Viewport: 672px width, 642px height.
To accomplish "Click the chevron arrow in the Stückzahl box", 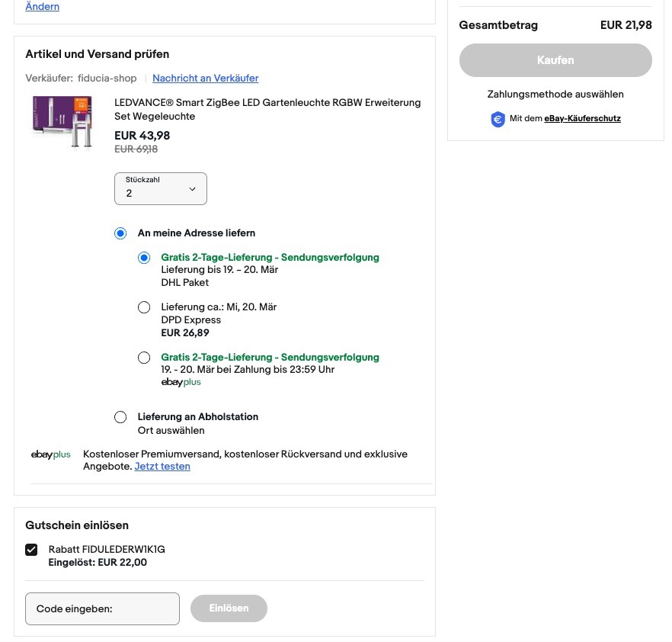I will pos(193,188).
